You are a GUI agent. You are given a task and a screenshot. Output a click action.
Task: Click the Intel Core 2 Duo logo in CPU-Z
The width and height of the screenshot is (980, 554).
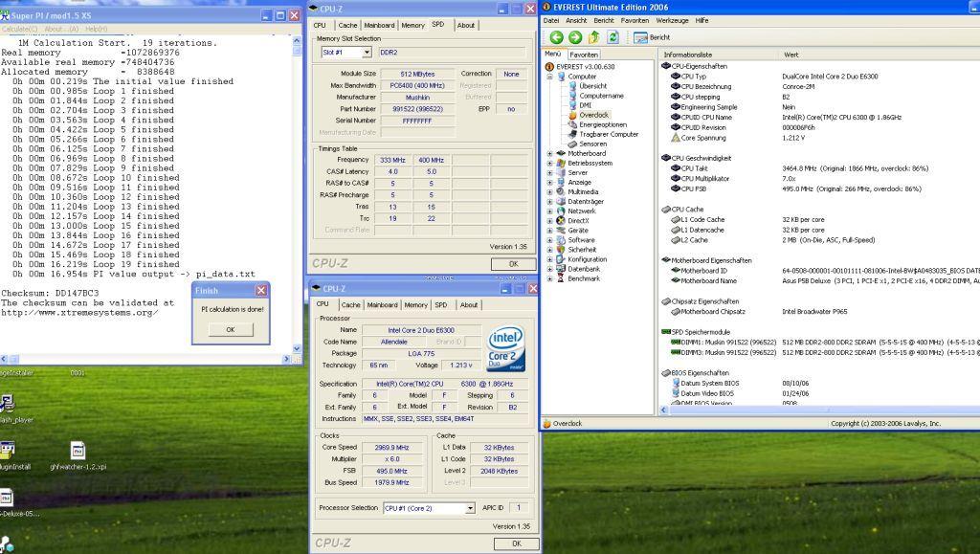[x=506, y=348]
